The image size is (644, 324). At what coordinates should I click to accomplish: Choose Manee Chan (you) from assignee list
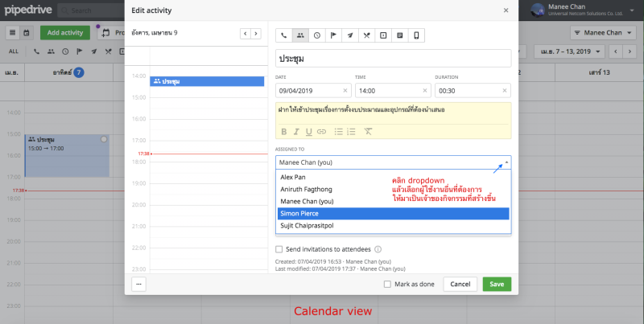393,201
